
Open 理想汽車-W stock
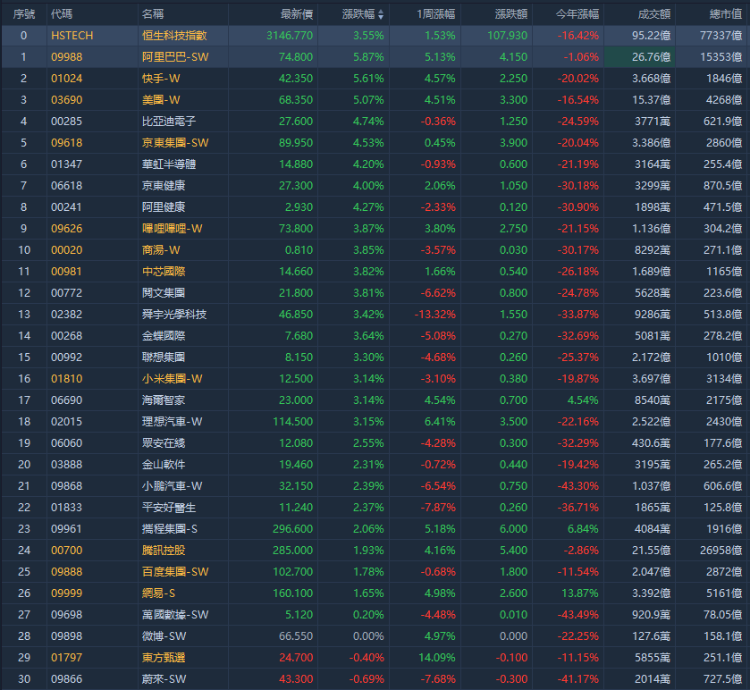point(172,421)
